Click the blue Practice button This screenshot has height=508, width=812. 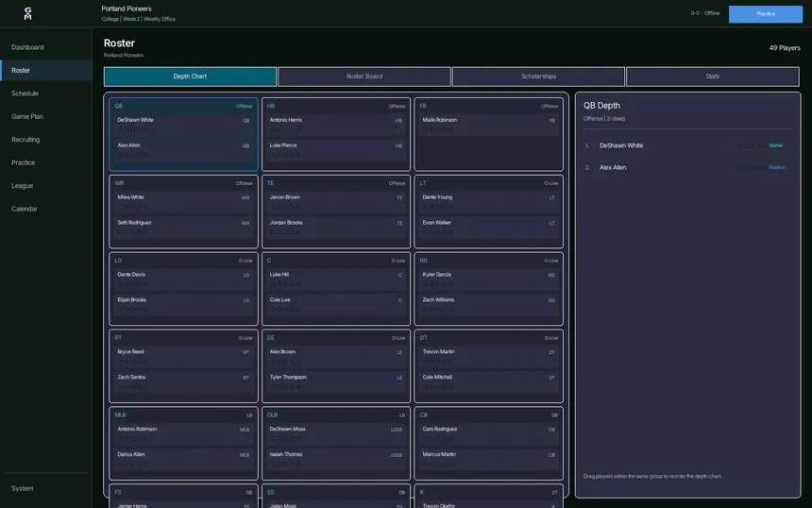point(766,14)
